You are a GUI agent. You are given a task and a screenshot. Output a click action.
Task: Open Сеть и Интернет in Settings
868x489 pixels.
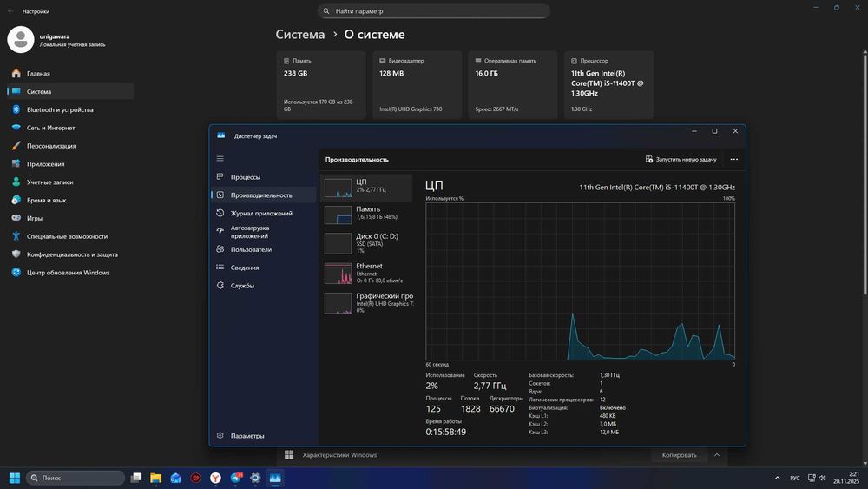70,128
